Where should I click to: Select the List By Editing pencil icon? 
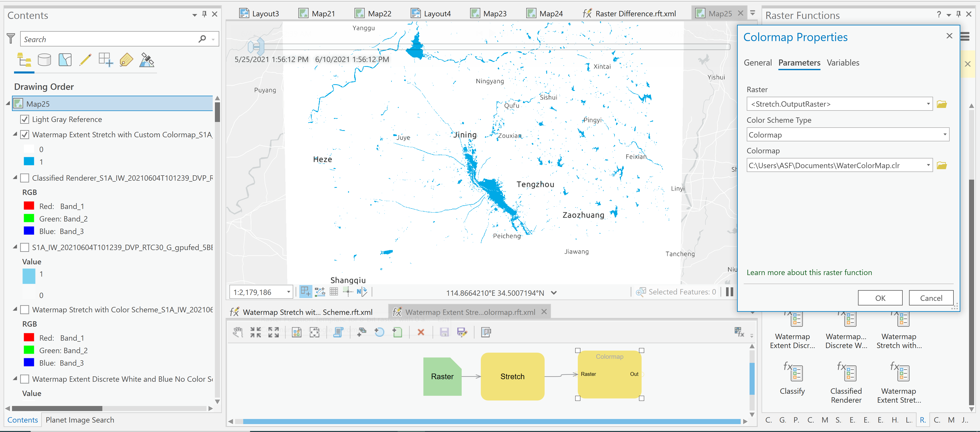pos(85,60)
